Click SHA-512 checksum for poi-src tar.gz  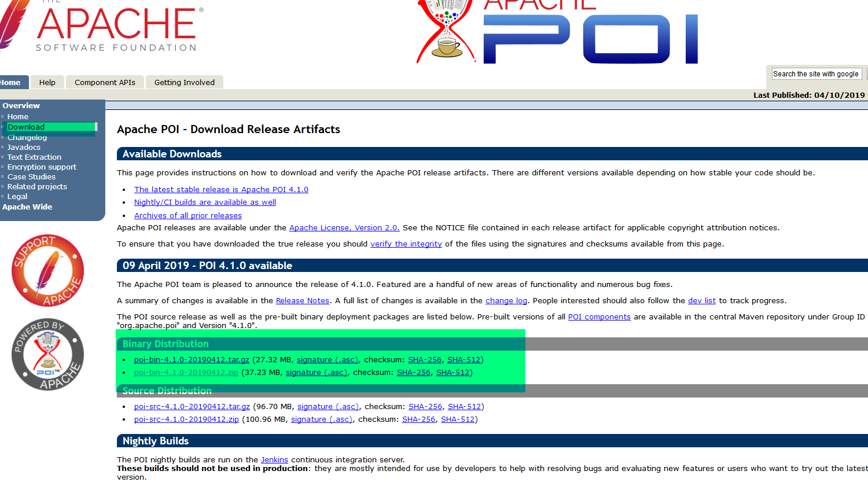pos(464,406)
